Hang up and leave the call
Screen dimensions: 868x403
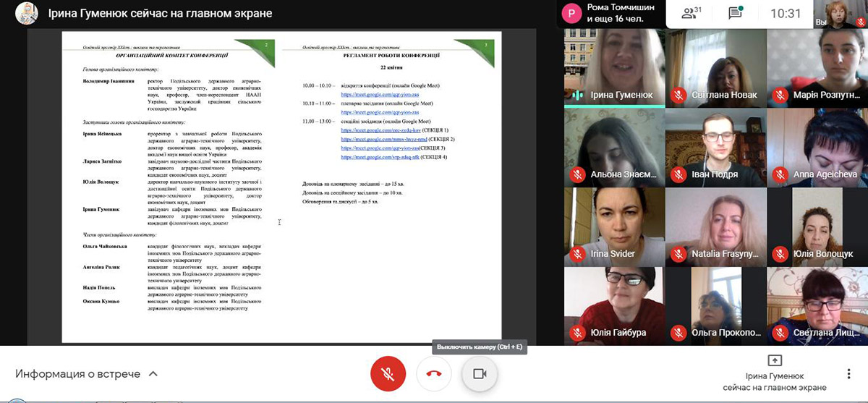434,374
